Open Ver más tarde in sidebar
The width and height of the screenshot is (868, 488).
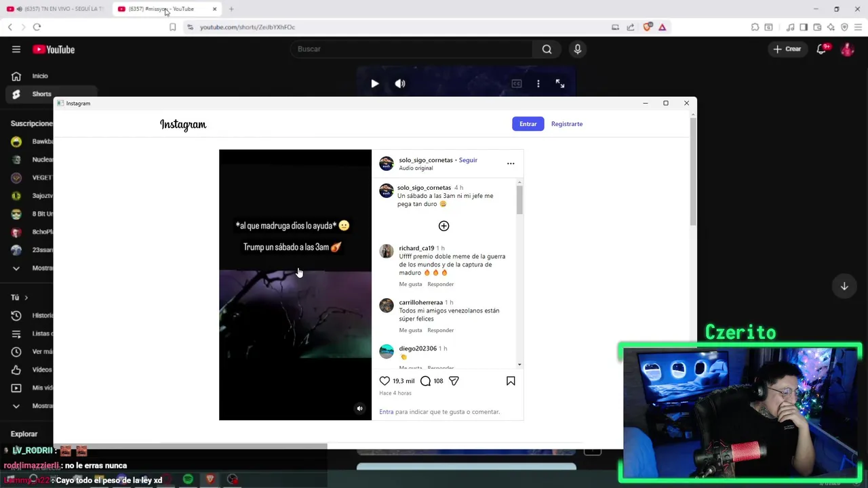click(x=31, y=352)
